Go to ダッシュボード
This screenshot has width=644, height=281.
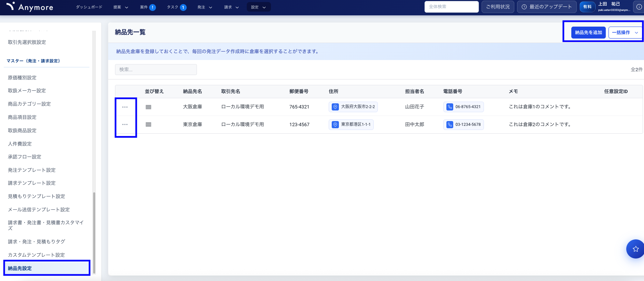pos(89,7)
